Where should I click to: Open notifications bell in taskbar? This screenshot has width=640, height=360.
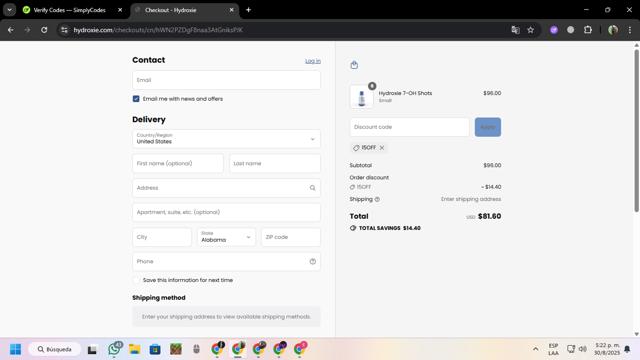click(627, 349)
